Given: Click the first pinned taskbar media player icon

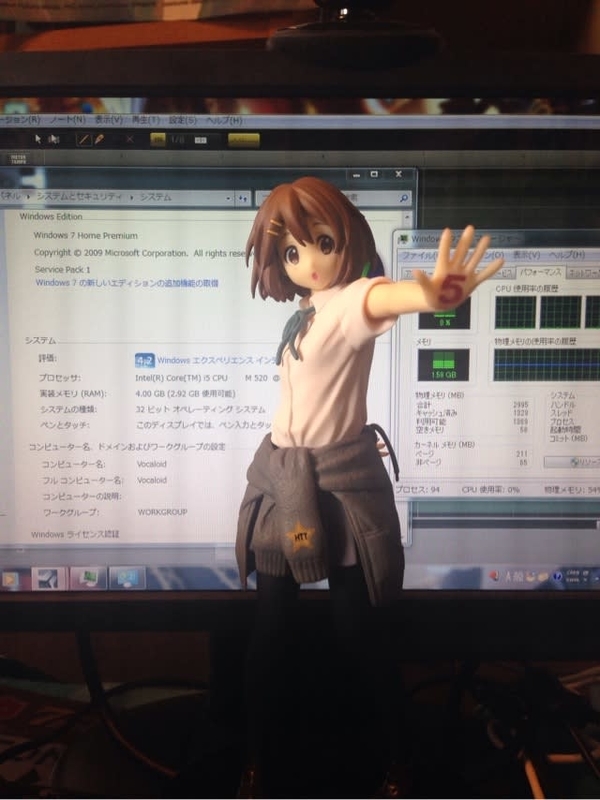Looking at the screenshot, I should pyautogui.click(x=9, y=579).
